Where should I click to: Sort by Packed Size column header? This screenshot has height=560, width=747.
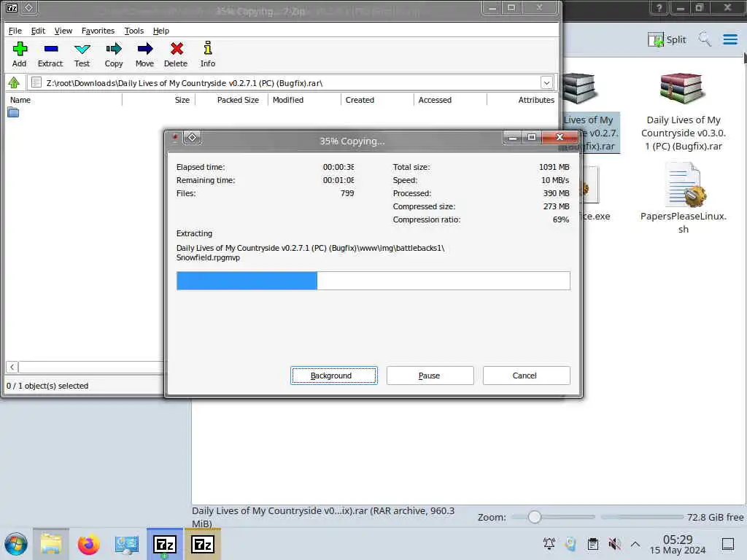coord(232,100)
